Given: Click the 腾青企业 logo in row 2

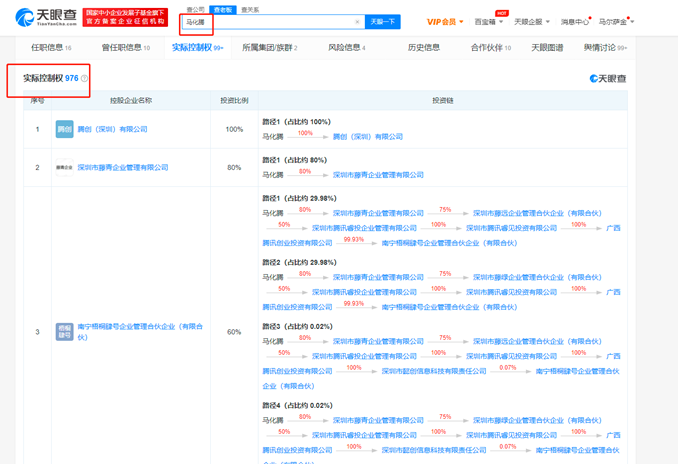Looking at the screenshot, I should [x=64, y=168].
